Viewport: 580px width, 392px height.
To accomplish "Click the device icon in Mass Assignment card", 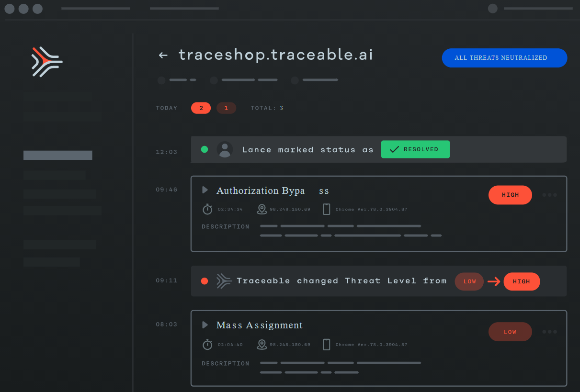I will click(x=327, y=344).
